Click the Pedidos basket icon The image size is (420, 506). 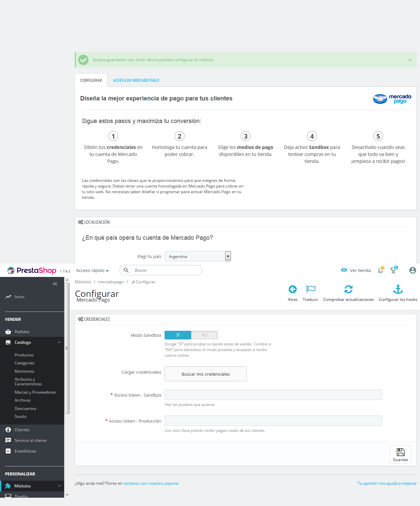8,332
